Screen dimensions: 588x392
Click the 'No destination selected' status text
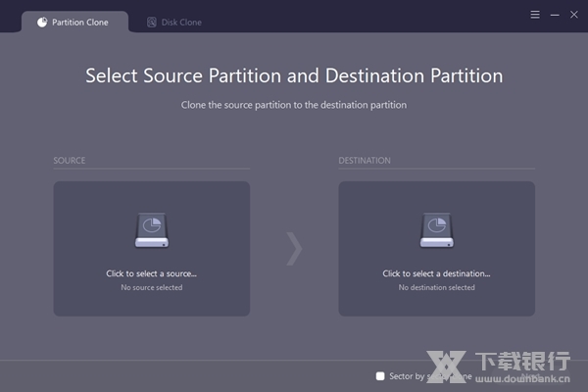tap(436, 287)
